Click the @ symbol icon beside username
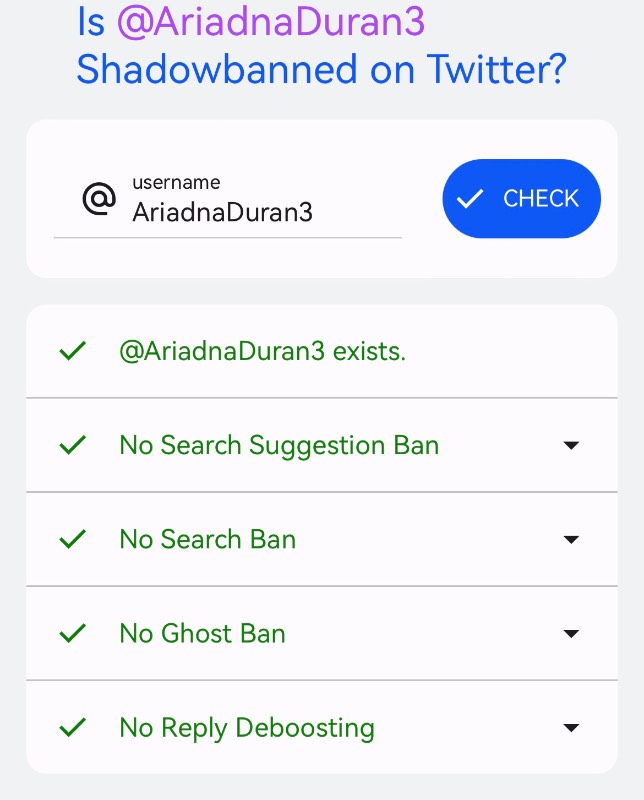The image size is (644, 800). point(99,198)
